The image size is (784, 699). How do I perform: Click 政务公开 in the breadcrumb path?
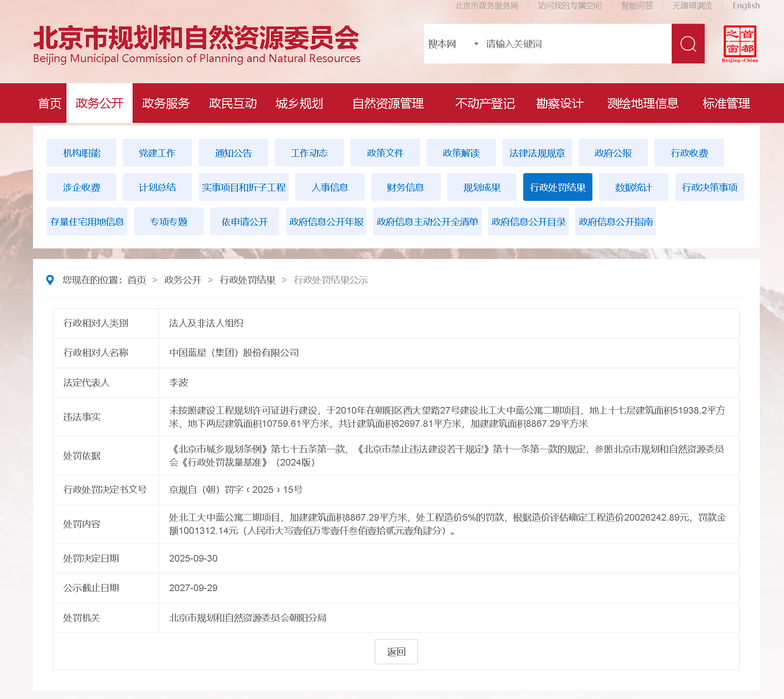pos(182,280)
